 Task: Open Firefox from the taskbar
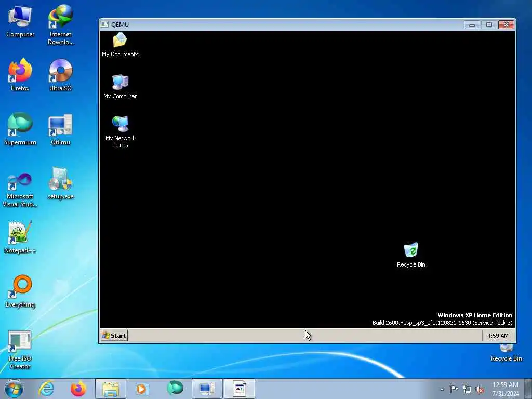point(78,389)
